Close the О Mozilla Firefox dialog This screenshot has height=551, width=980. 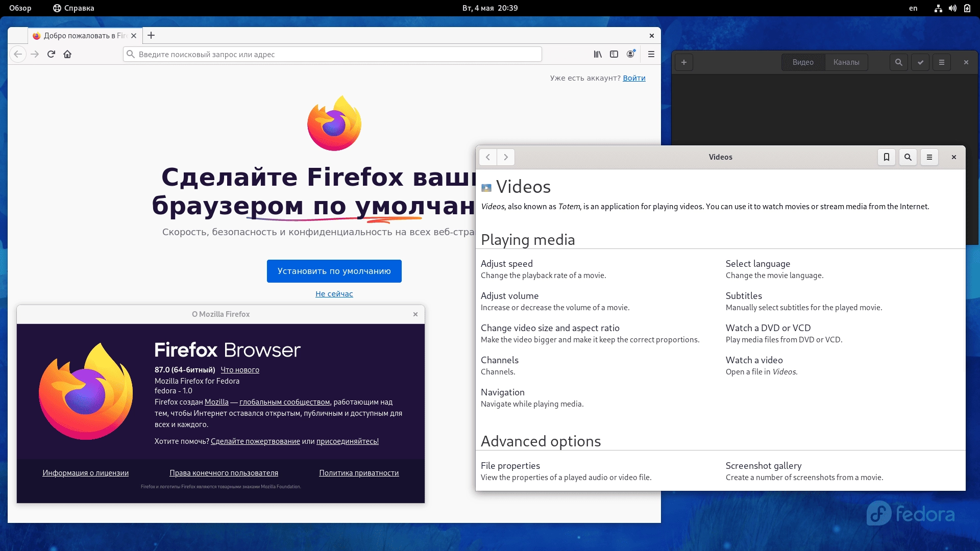[415, 314]
